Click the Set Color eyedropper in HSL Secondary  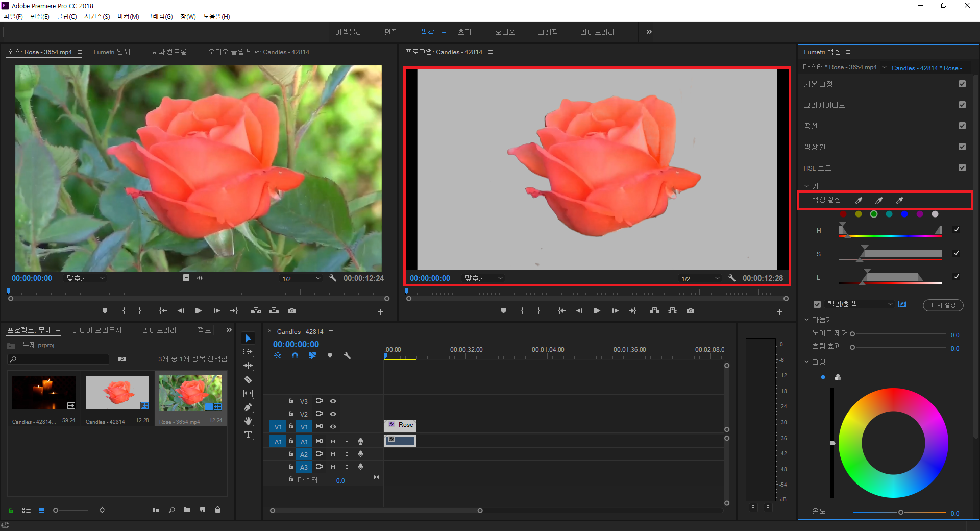point(859,201)
